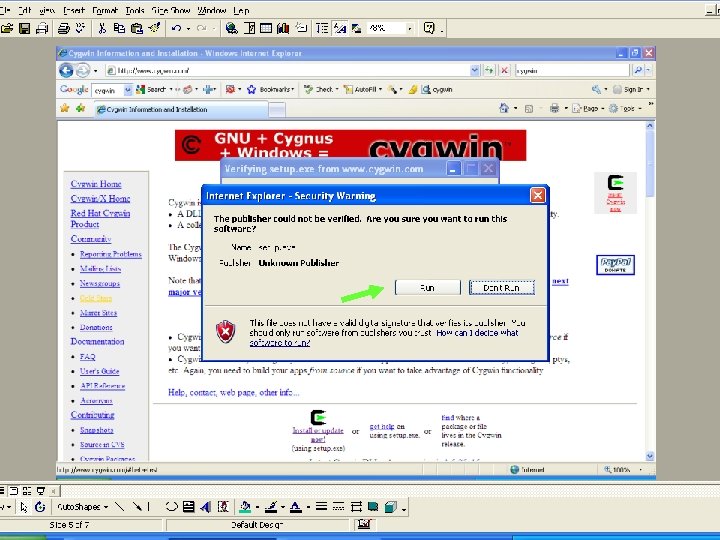Image resolution: width=720 pixels, height=540 pixels.
Task: Click the Mailing Lists sidebar link
Action: (x=101, y=269)
